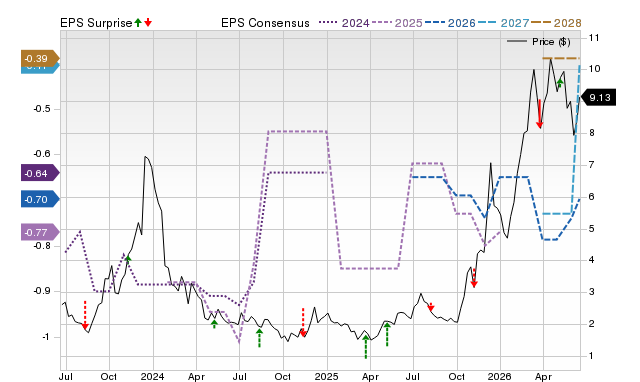This screenshot has height=382, width=640.
Task: Click the red miss arrow near late March 2026
Action: [x=540, y=114]
